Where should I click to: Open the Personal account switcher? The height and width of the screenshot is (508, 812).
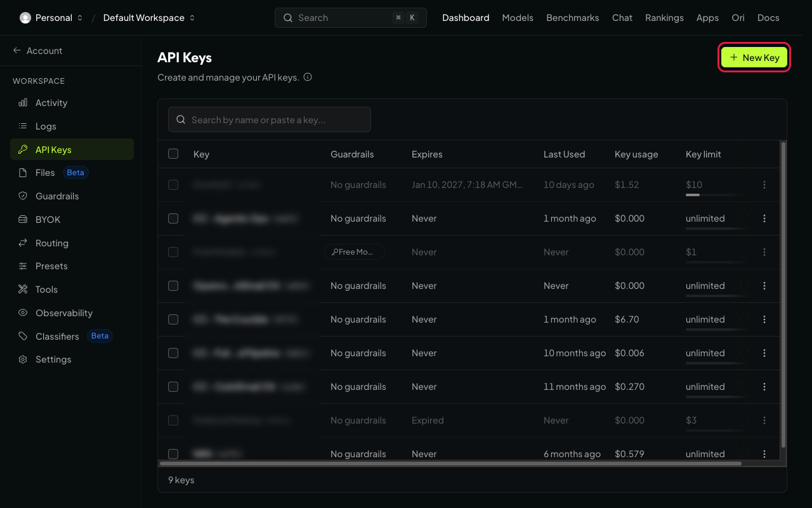pos(51,18)
